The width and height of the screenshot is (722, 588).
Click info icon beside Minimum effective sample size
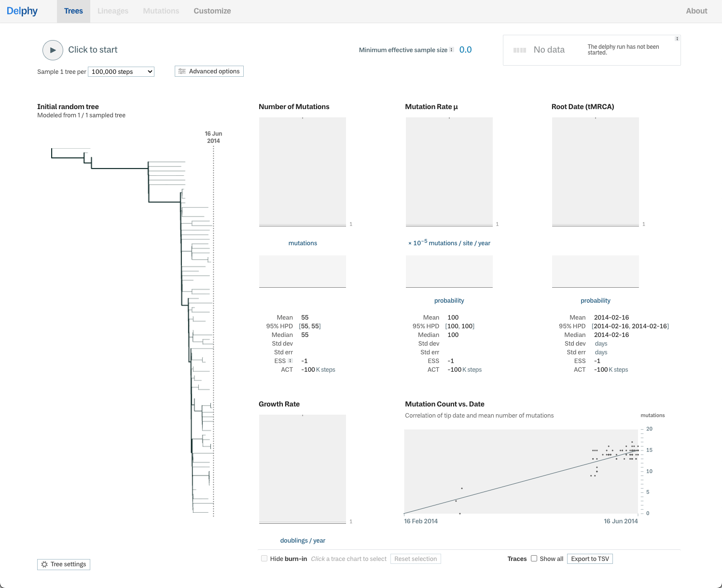click(x=452, y=50)
